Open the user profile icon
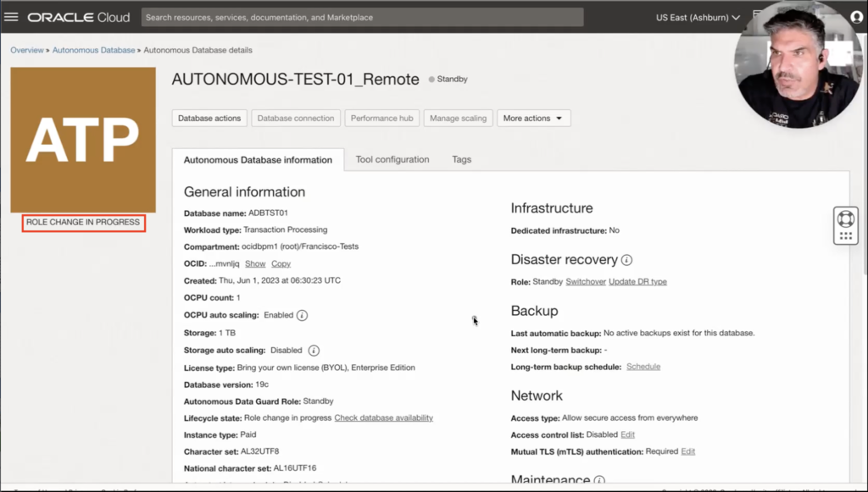This screenshot has height=492, width=868. (x=856, y=17)
